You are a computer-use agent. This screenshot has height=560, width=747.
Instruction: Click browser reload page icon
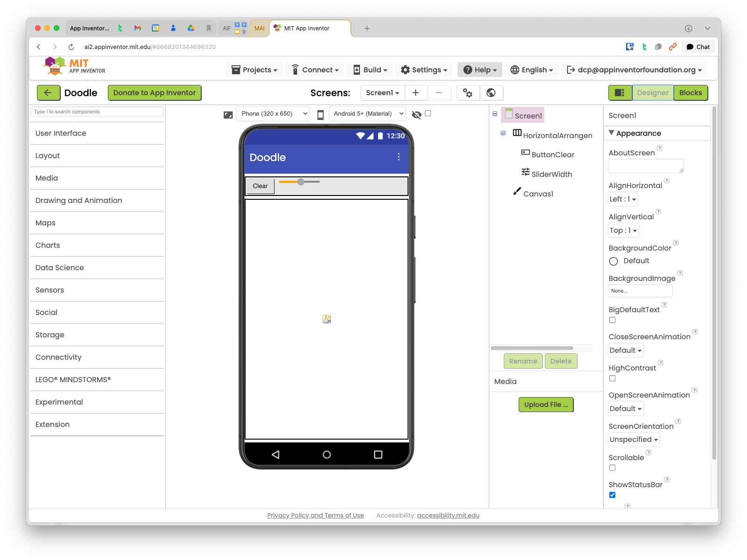click(x=71, y=47)
